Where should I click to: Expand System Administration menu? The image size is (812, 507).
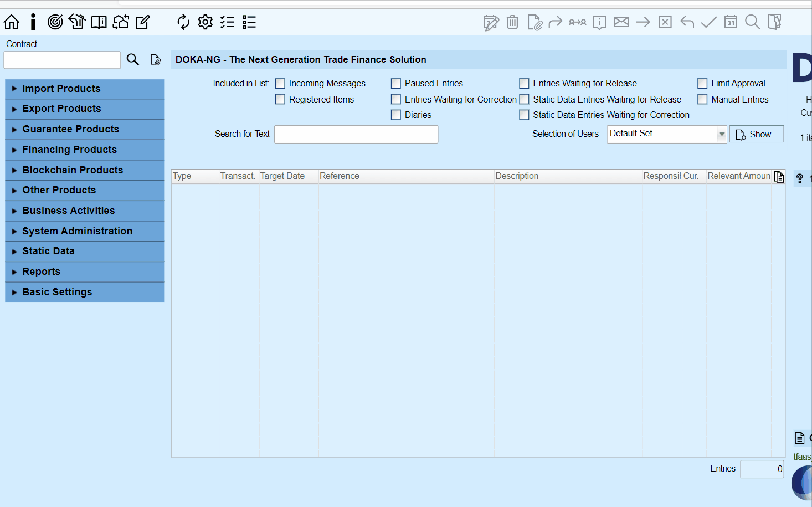85,231
